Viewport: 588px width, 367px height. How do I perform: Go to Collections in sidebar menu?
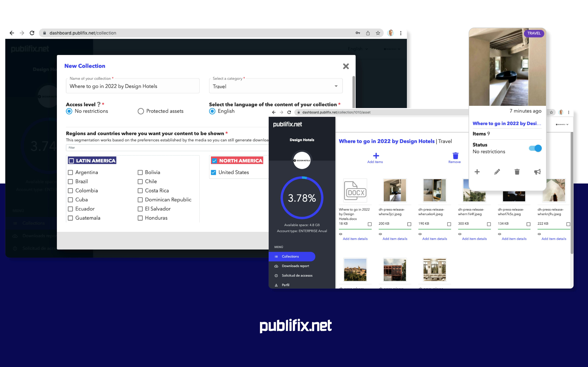point(290,257)
